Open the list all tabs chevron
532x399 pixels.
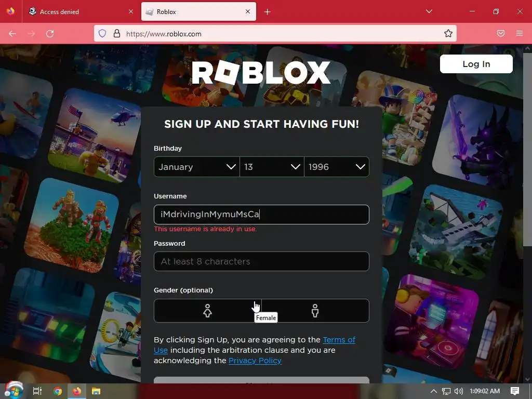point(429,11)
